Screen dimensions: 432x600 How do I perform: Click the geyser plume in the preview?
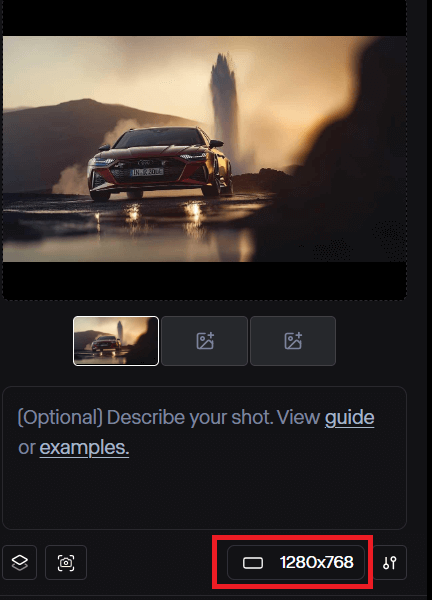(x=224, y=101)
